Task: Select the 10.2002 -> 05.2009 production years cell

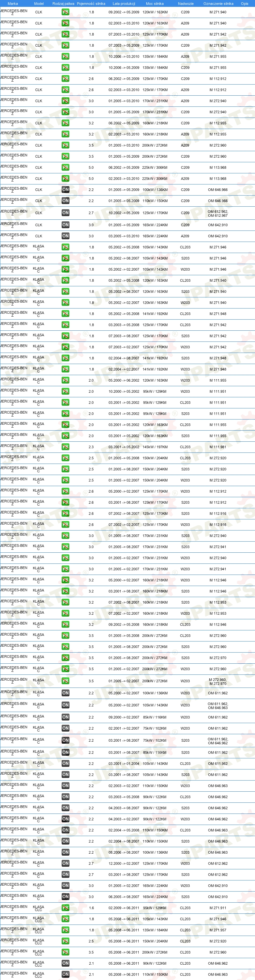Action: click(124, 213)
